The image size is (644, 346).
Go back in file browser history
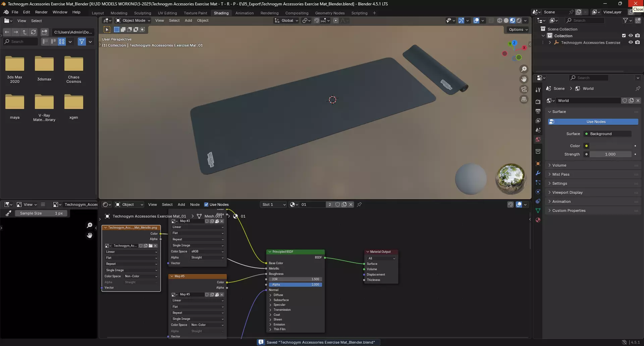pyautogui.click(x=7, y=32)
